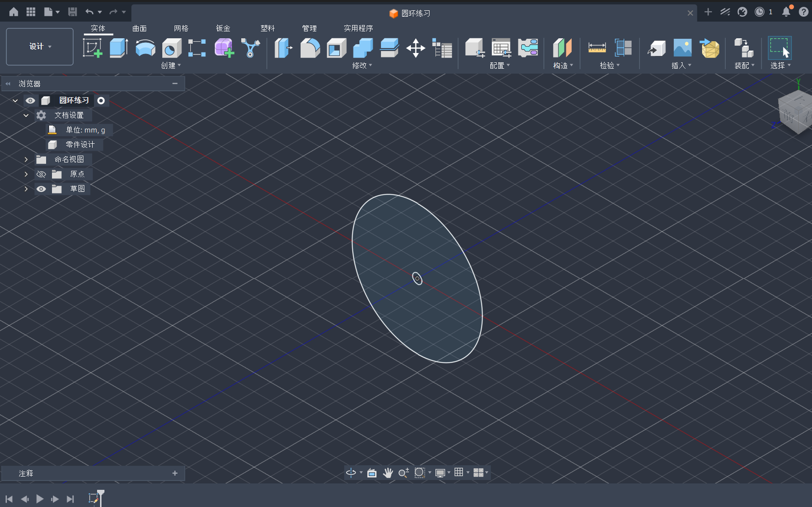Hide the 草图 folder
Image resolution: width=812 pixels, height=507 pixels.
41,189
